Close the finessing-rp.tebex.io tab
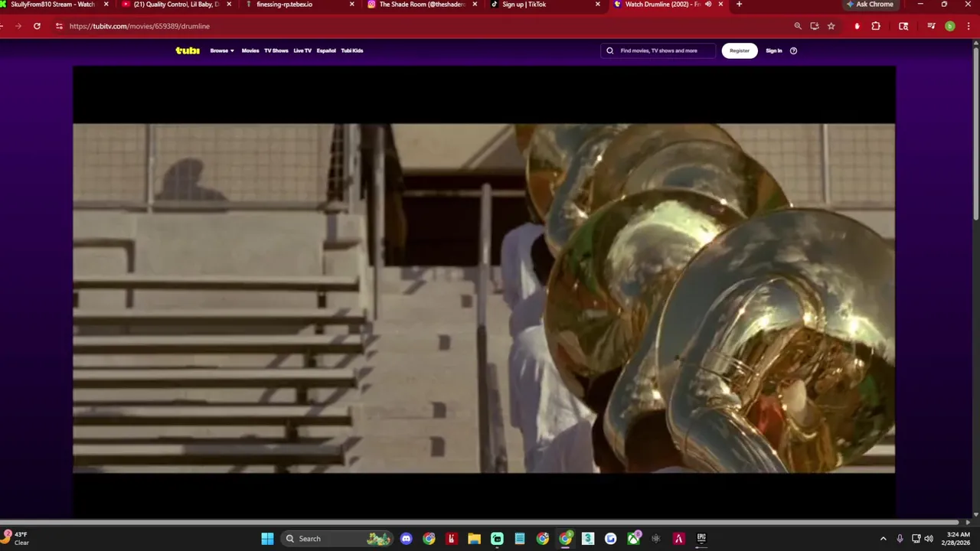This screenshot has height=551, width=980. [x=352, y=5]
